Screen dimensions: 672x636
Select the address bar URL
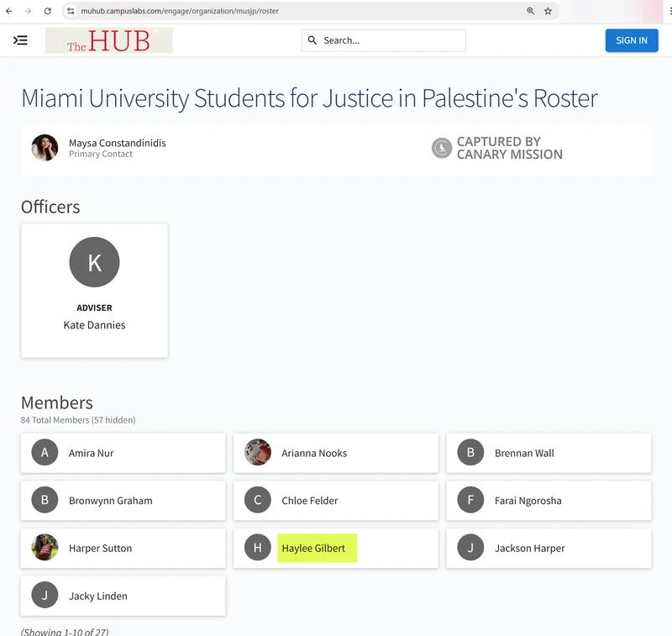(x=180, y=11)
